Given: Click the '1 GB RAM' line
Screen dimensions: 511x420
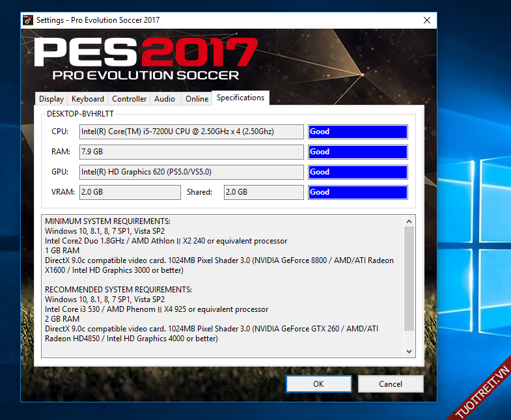Looking at the screenshot, I should 62,251.
